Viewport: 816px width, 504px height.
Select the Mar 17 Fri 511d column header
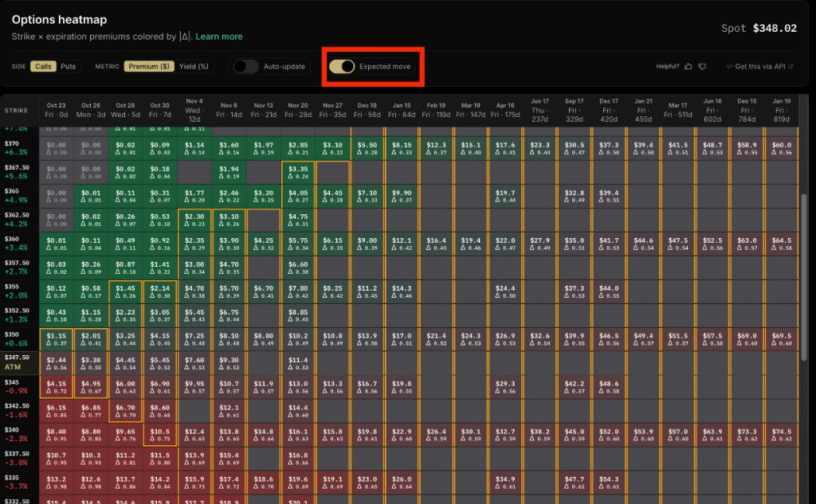coord(677,110)
